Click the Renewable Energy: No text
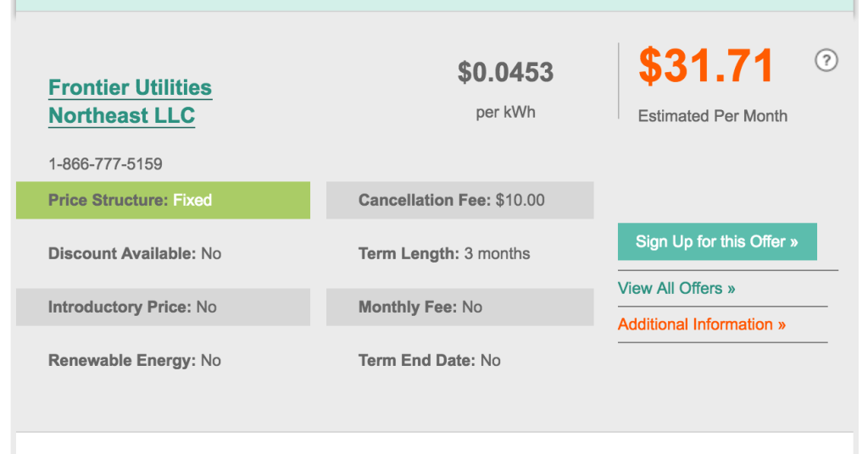This screenshot has width=868, height=454. coord(135,361)
